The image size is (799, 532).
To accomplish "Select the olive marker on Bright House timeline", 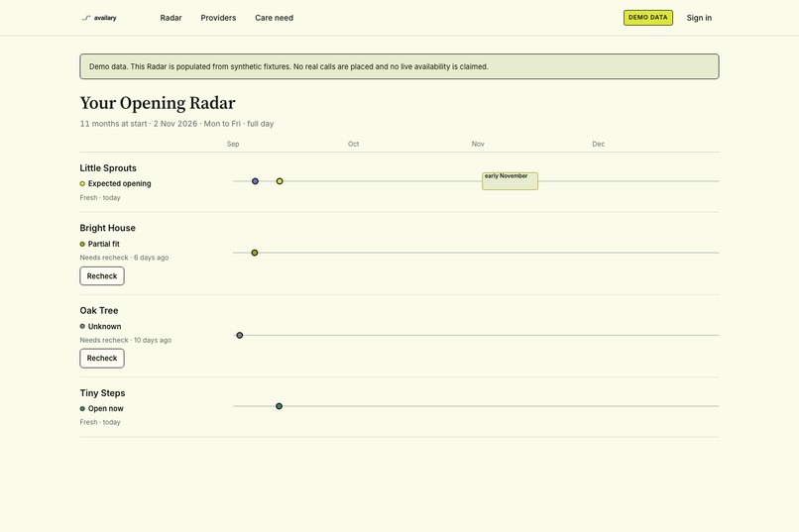I will coord(255,253).
